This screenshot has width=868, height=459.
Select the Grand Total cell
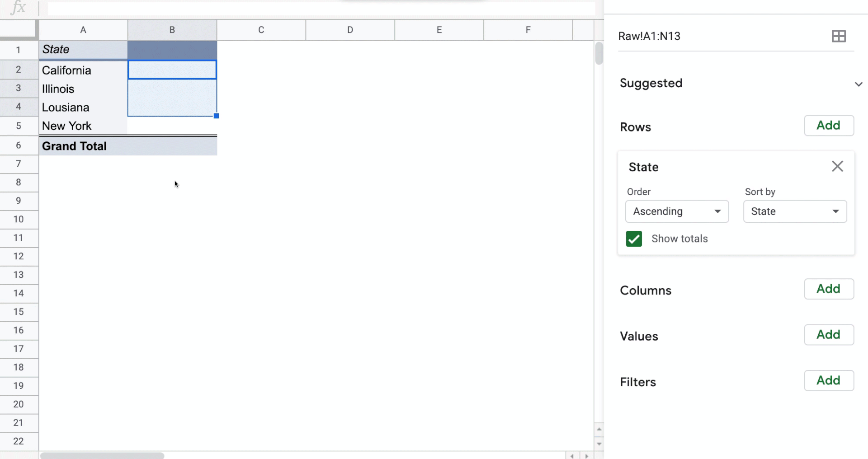(x=83, y=146)
